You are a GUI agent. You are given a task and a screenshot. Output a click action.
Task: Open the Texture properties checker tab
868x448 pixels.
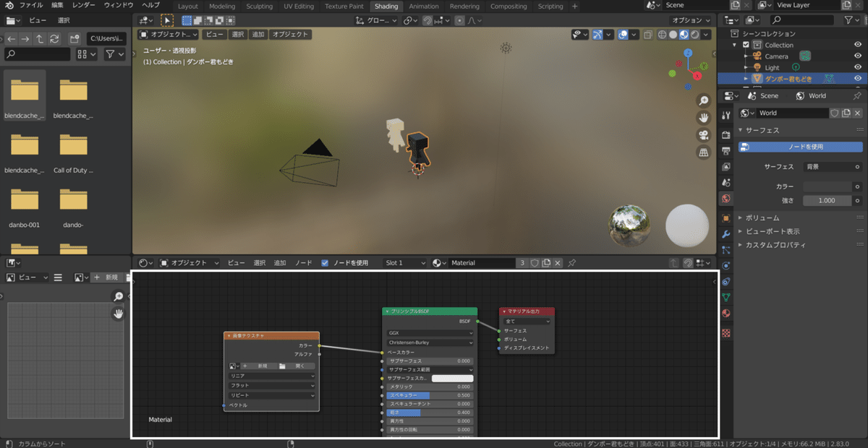click(x=726, y=333)
